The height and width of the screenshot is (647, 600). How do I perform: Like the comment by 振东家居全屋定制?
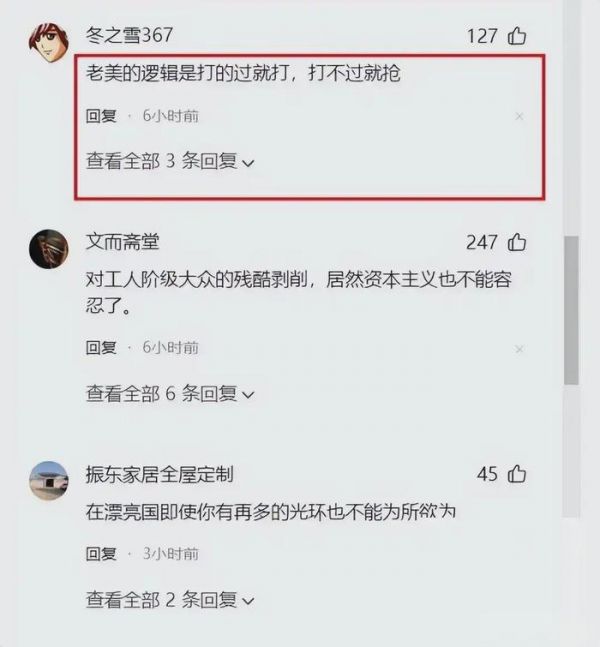[x=517, y=474]
